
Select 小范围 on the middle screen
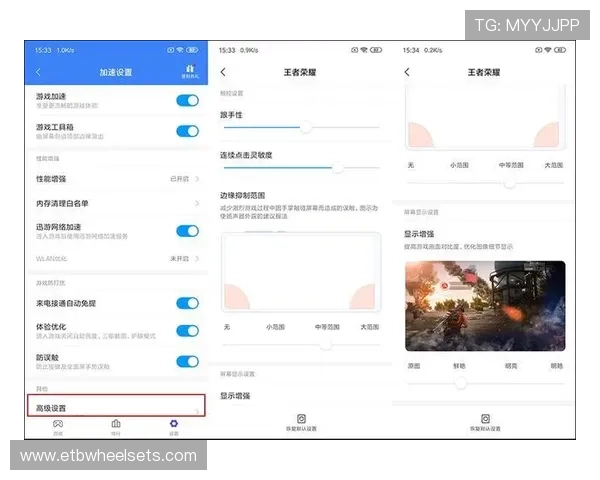(x=276, y=327)
